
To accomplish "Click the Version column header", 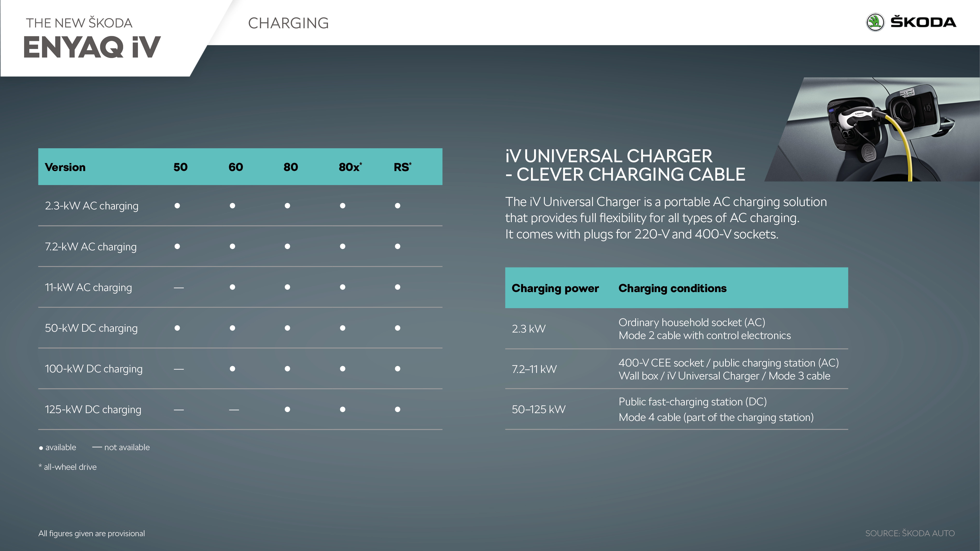I will (65, 167).
